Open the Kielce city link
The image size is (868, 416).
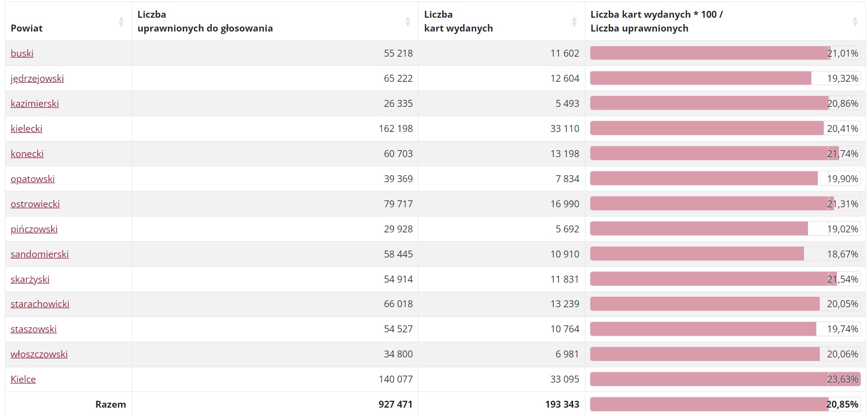tap(23, 379)
